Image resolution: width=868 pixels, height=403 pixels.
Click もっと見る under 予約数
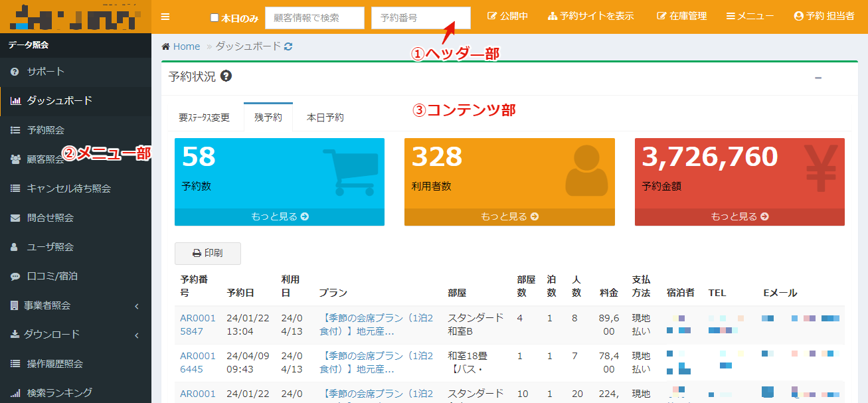coord(280,216)
